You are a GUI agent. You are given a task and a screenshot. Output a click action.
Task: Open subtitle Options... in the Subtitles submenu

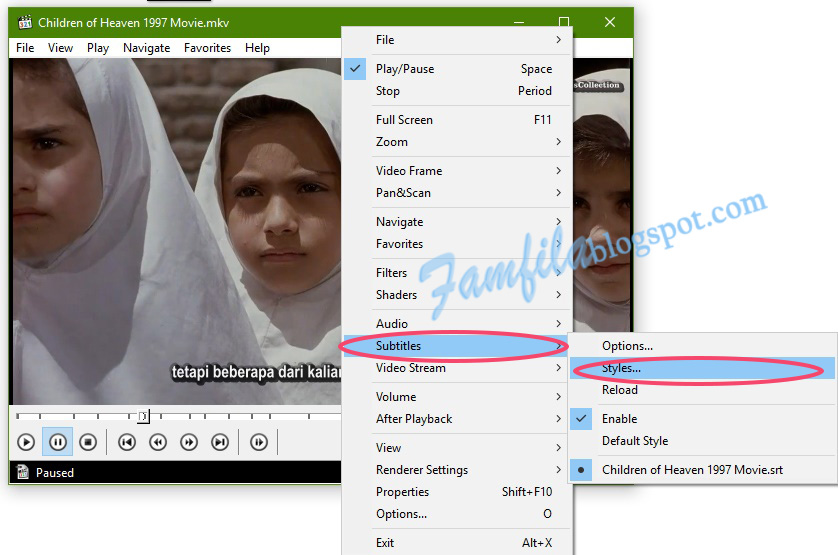coord(702,346)
